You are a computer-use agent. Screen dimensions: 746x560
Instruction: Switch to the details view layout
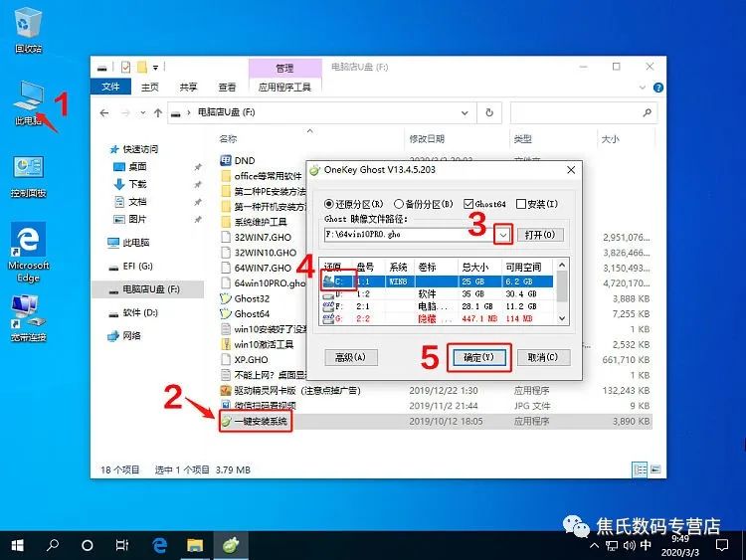coord(640,470)
